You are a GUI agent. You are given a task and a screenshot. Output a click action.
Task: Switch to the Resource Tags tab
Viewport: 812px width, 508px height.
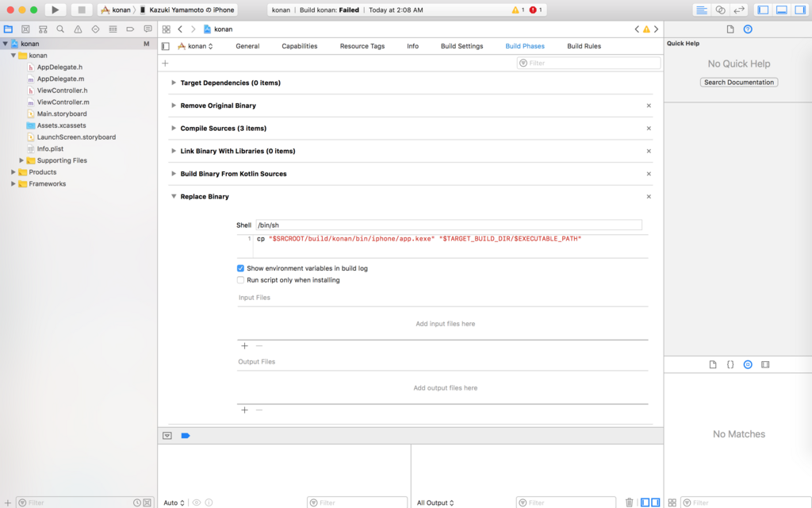click(x=362, y=46)
